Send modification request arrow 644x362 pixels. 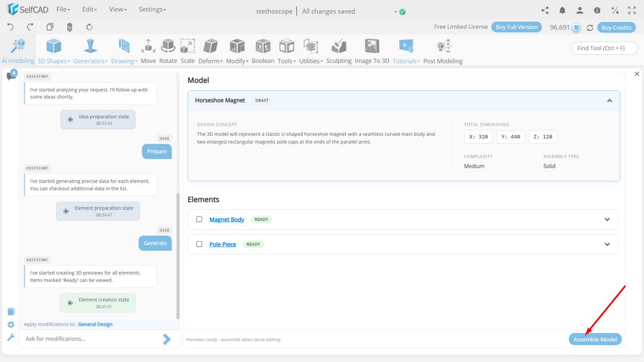(x=166, y=339)
